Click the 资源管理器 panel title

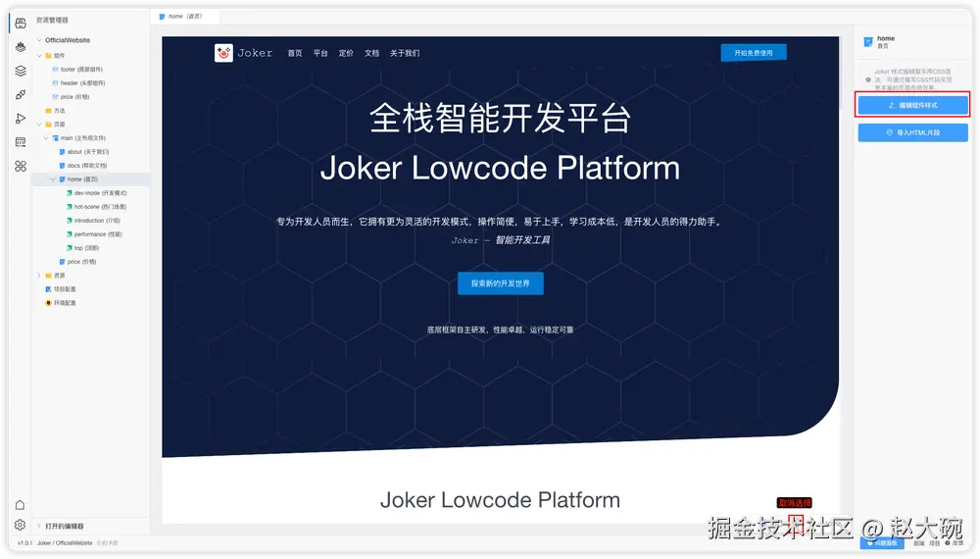point(52,20)
